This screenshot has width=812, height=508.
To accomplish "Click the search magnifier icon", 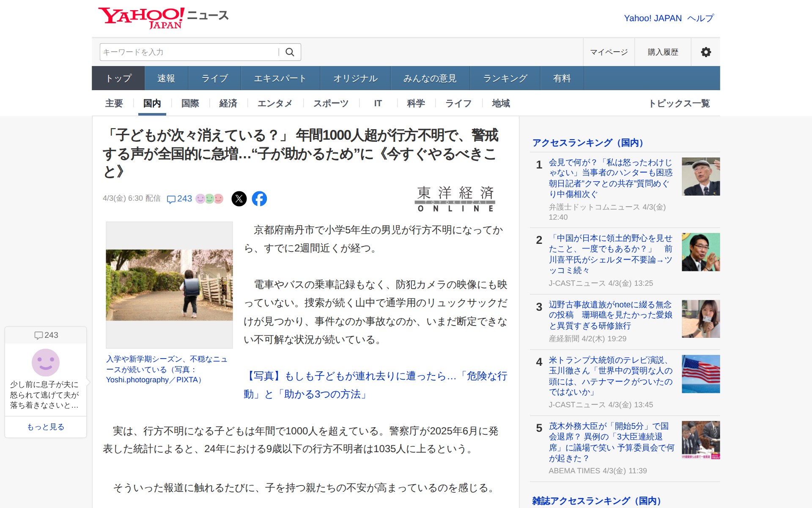I will (290, 52).
